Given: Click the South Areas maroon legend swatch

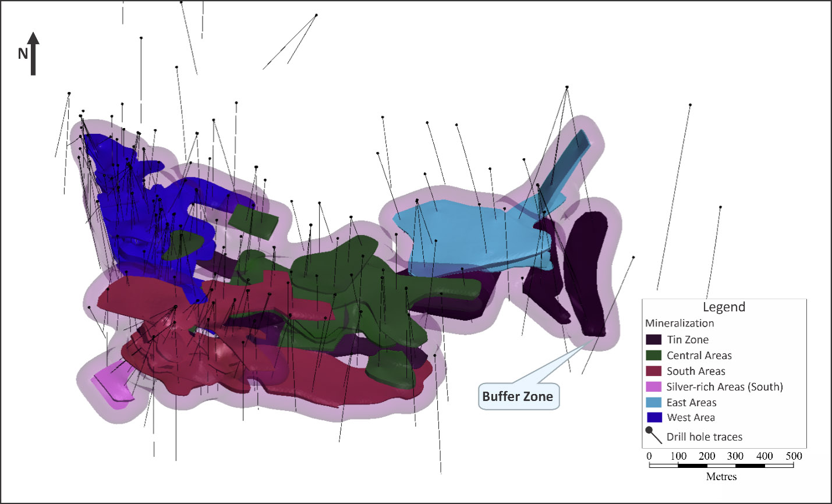Looking at the screenshot, I should pos(654,371).
